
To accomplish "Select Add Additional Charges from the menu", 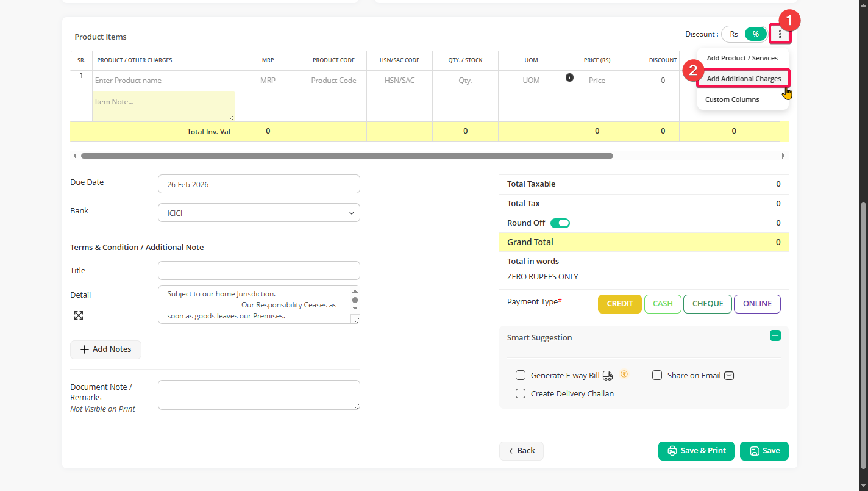I will point(743,79).
